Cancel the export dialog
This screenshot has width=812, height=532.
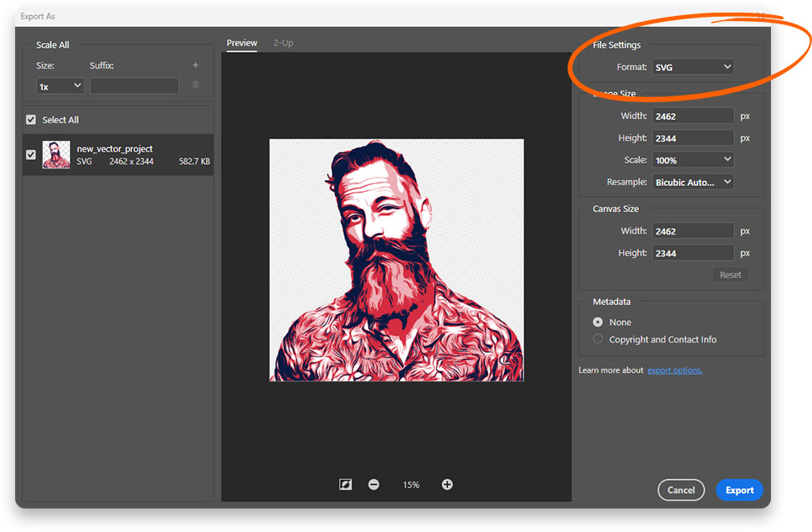pos(681,489)
